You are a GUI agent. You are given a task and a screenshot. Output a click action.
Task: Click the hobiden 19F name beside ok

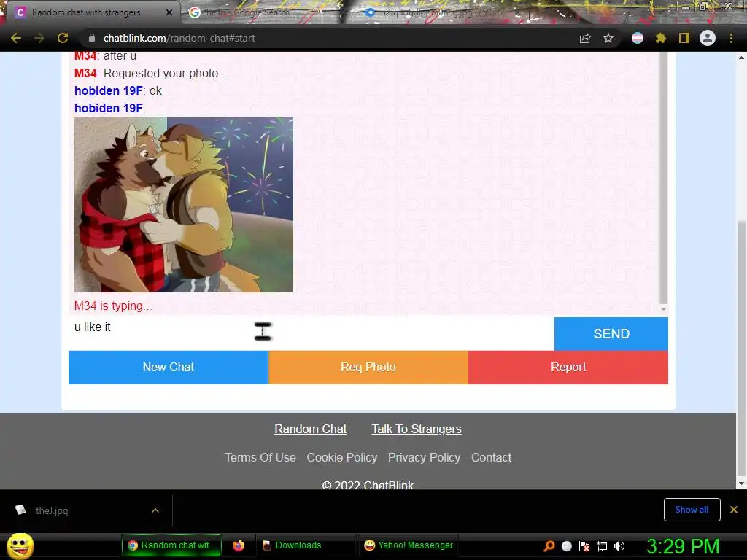coord(109,90)
